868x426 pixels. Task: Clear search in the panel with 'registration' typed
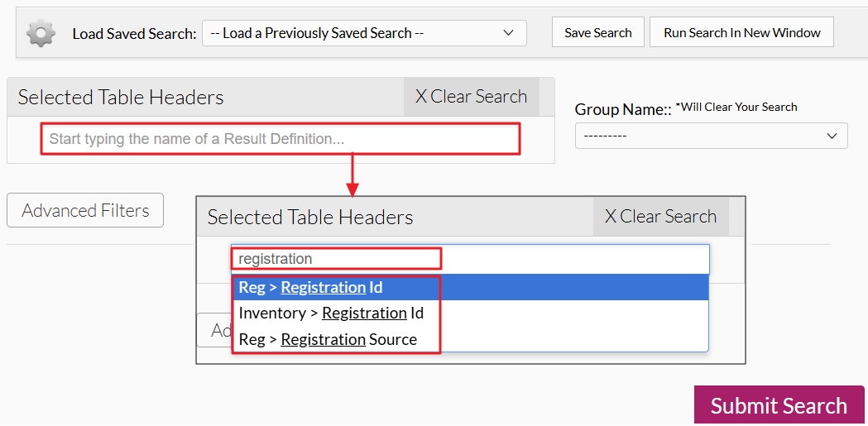660,217
